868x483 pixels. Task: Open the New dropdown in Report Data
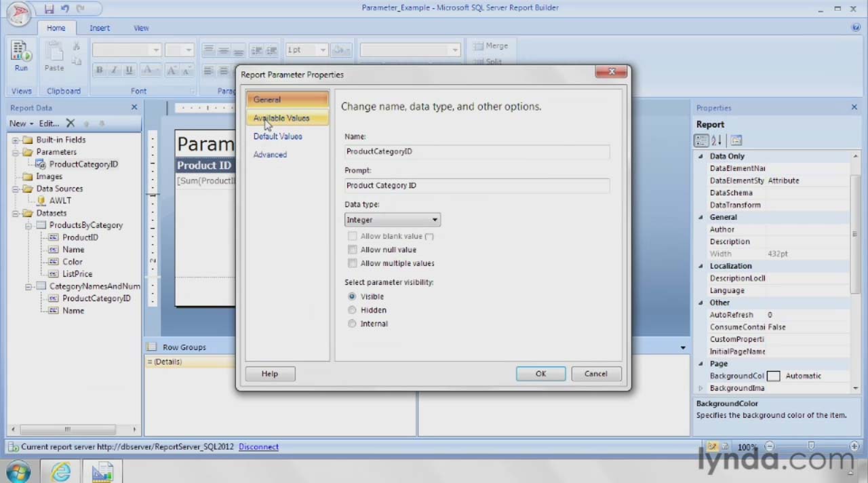click(x=21, y=123)
